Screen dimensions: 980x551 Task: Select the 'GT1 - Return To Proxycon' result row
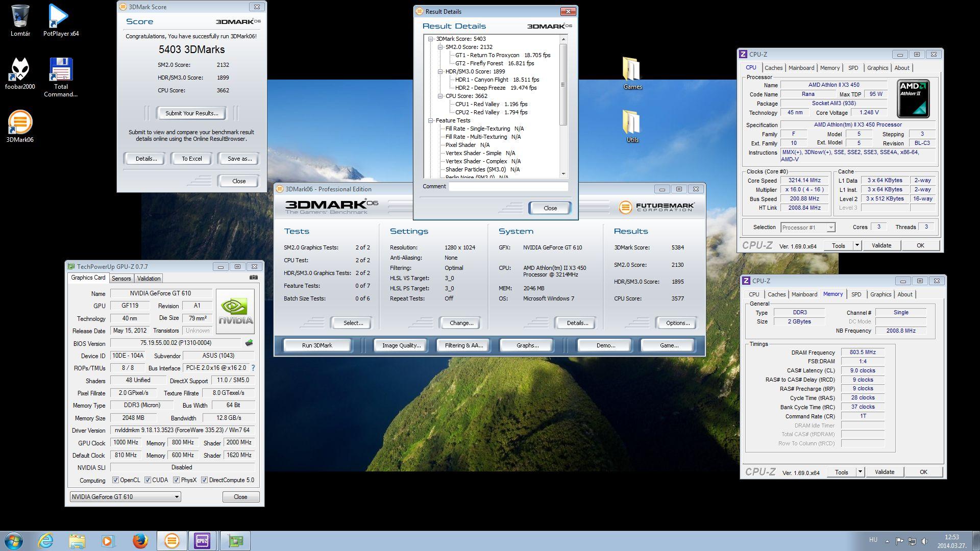point(503,55)
